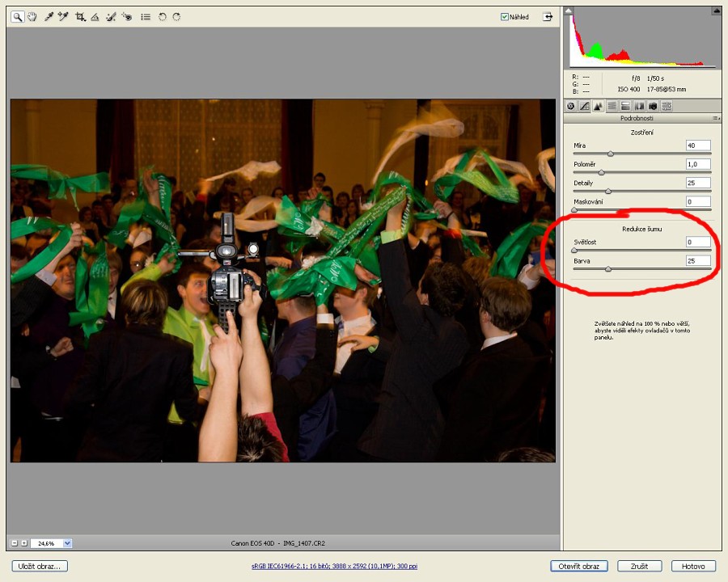Rotate image 90° counterclockwise
This screenshot has width=728, height=582.
pos(163,16)
